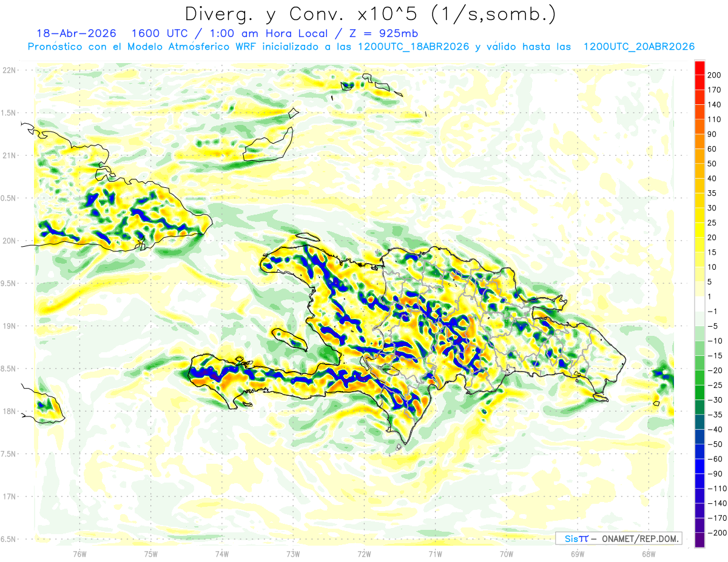Select the white swatch at legend value 1

[699, 304]
